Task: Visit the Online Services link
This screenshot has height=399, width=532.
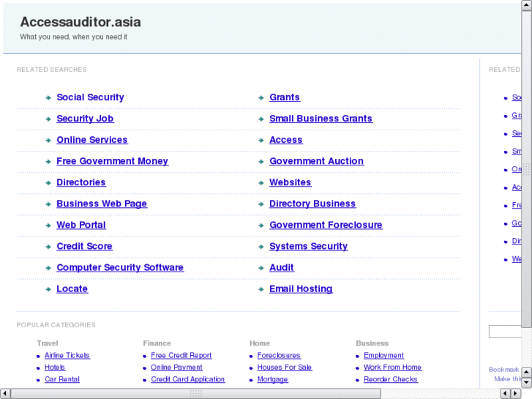Action: (x=92, y=140)
